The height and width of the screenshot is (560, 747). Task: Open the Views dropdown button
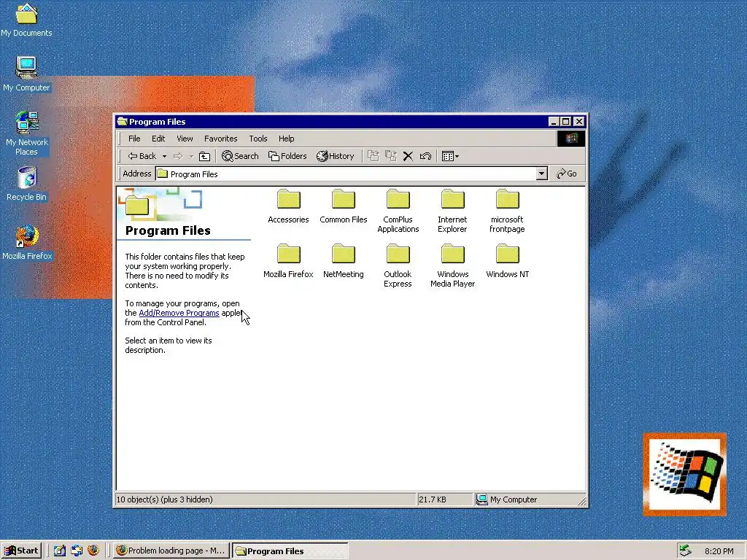coord(450,156)
